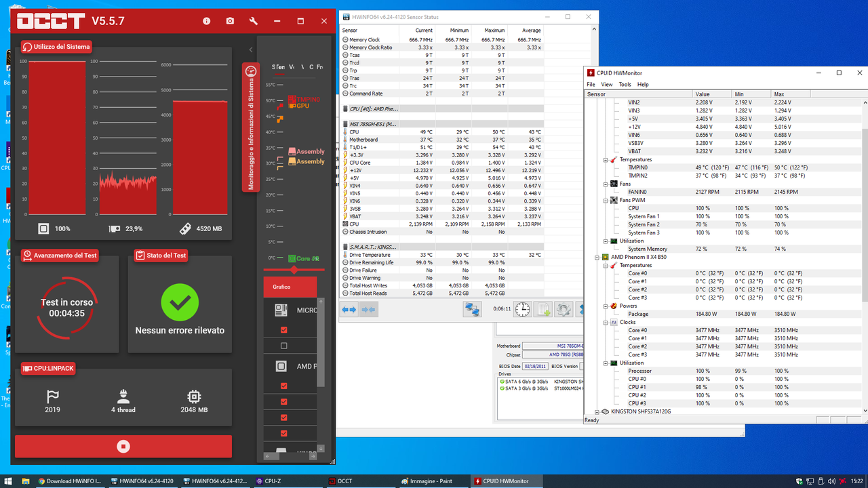Click the CPU usage icon showing 100%
868x488 pixels.
(43, 228)
